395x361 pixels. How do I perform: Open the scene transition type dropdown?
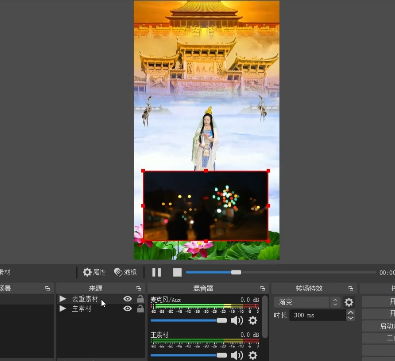point(307,302)
